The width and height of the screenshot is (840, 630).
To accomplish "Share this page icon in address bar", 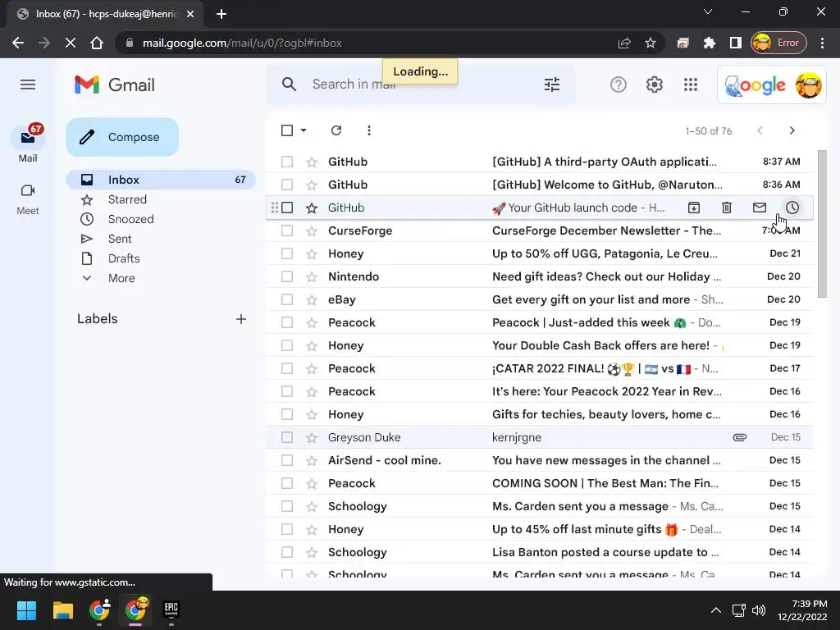I will click(x=624, y=43).
